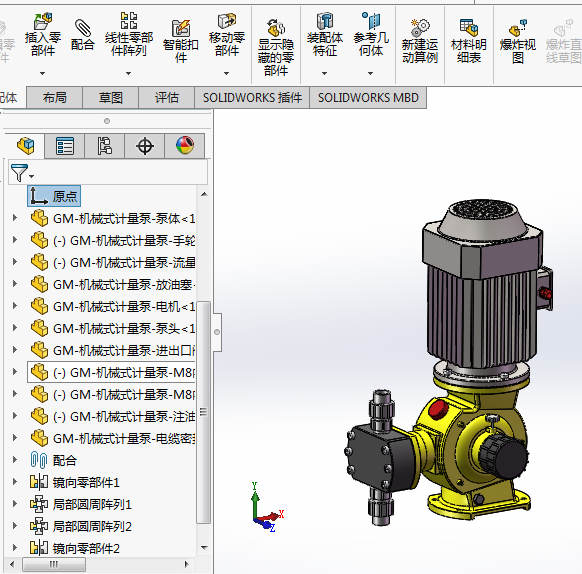The image size is (582, 574).
Task: Open Linear Component Pattern dropdown arrow
Action: (128, 74)
